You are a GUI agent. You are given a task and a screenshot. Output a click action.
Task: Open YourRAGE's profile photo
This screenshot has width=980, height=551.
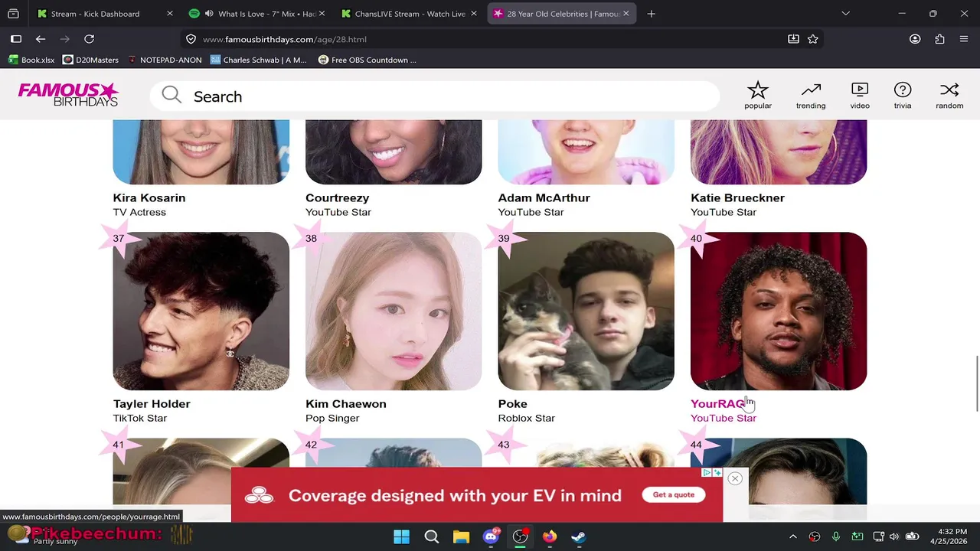[x=779, y=311]
